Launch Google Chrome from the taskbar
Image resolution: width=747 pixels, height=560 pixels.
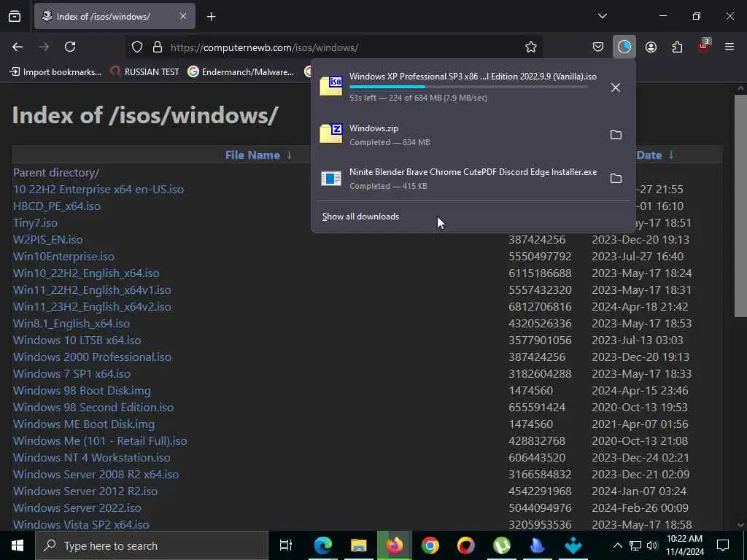(x=430, y=545)
